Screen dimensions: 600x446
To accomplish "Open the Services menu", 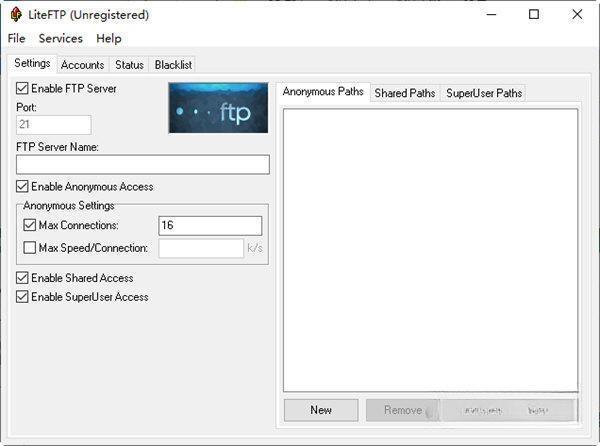I will [x=60, y=38].
